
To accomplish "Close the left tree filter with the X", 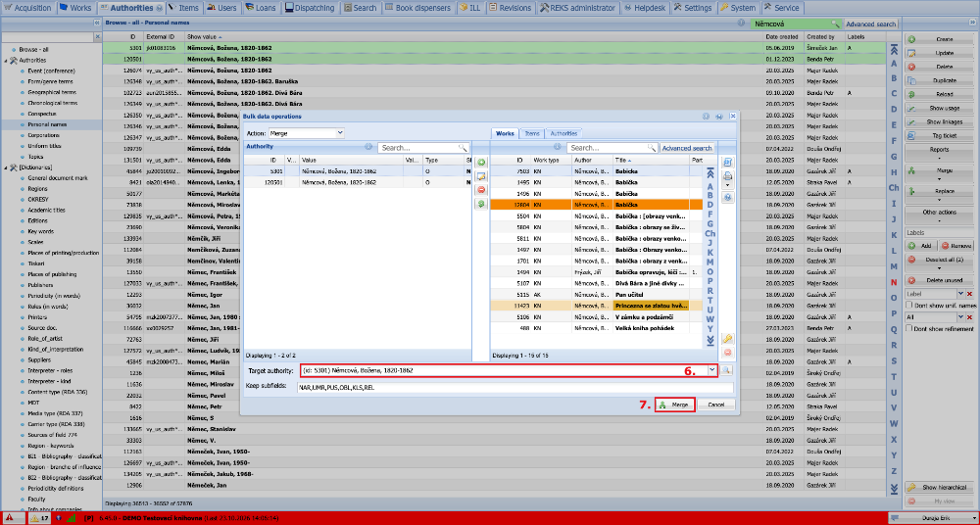I will pyautogui.click(x=97, y=37).
